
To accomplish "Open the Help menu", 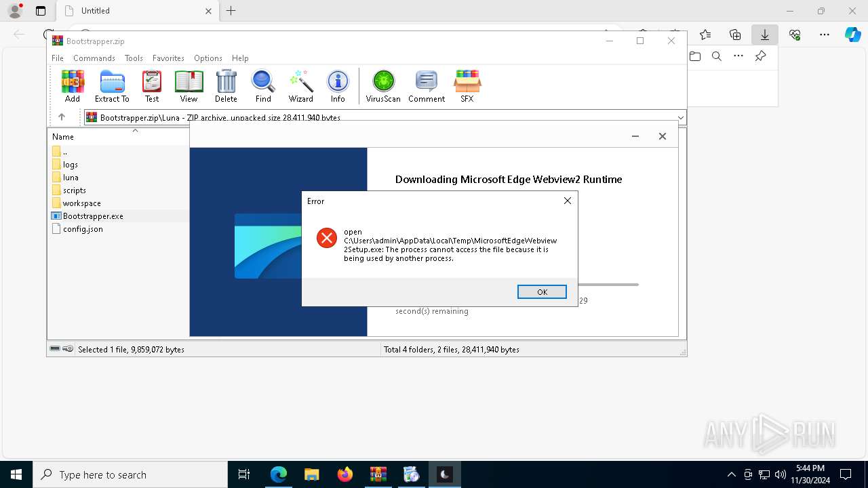I will (x=240, y=58).
